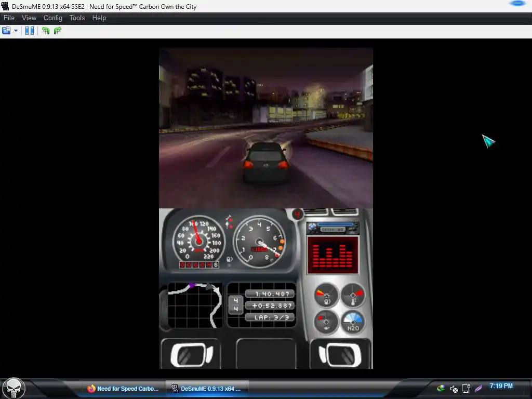
Task: Open the Config menu
Action: tap(52, 18)
